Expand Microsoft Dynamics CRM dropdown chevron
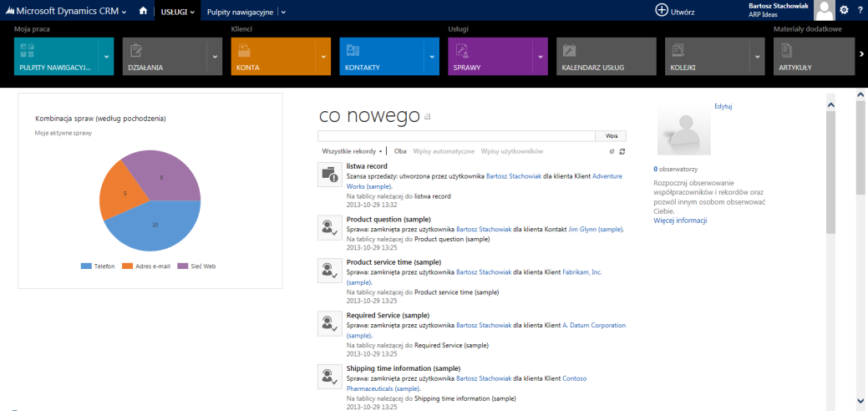868x411 pixels. click(124, 12)
